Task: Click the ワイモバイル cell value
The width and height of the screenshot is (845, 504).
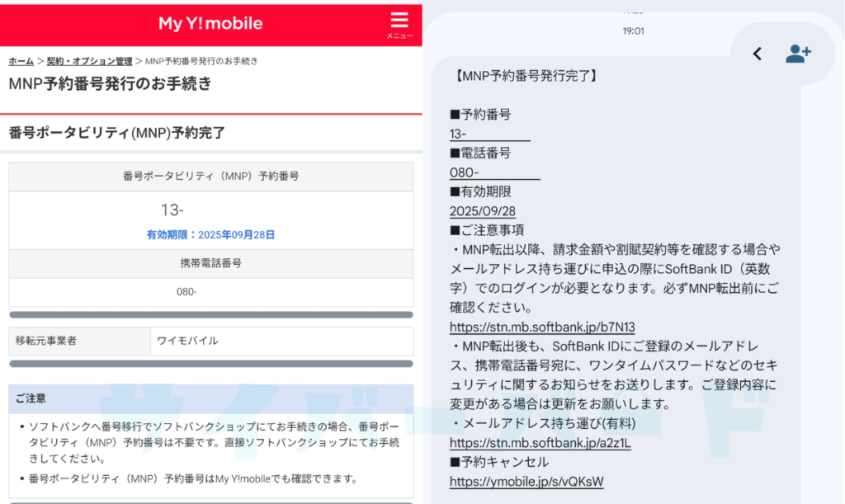Action: tap(282, 341)
